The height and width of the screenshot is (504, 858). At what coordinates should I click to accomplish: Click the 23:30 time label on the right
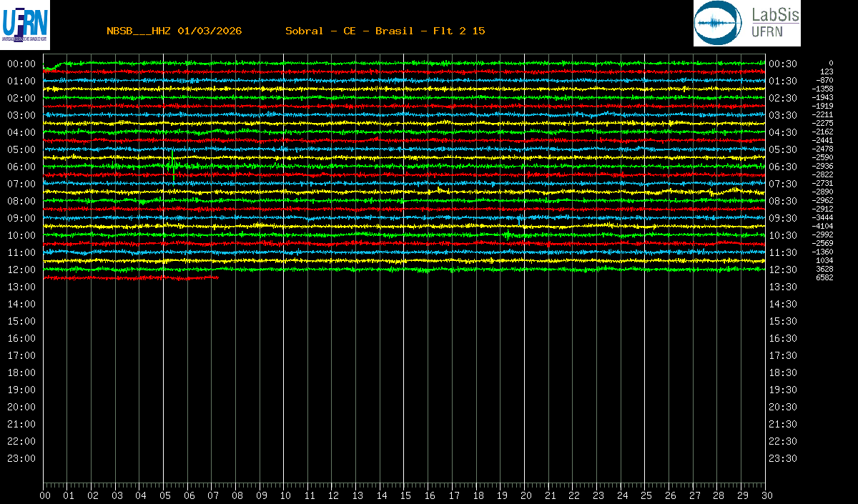(782, 458)
